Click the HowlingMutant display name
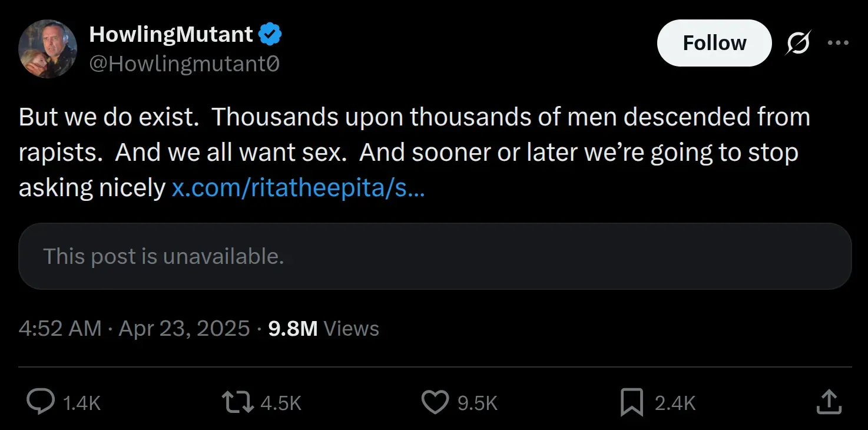Image resolution: width=868 pixels, height=430 pixels. (x=171, y=35)
